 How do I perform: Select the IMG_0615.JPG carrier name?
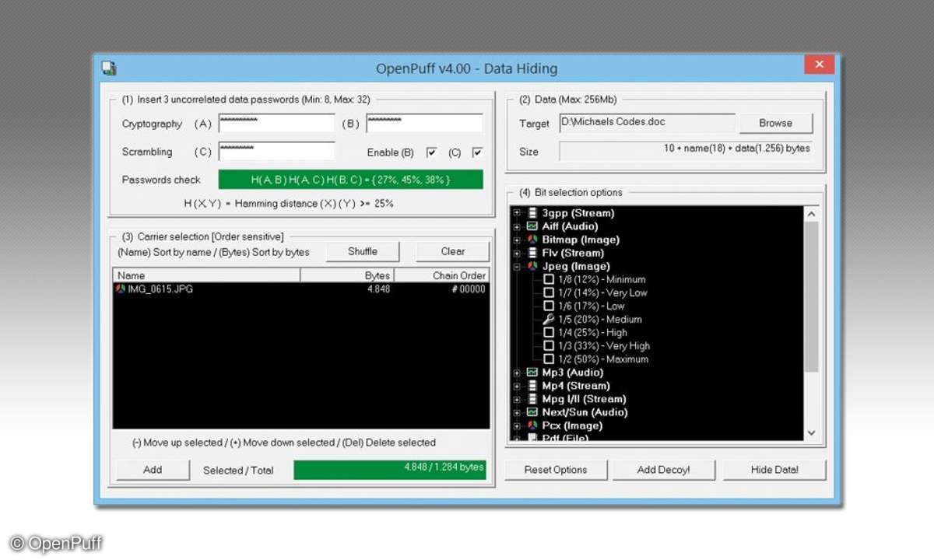point(160,289)
